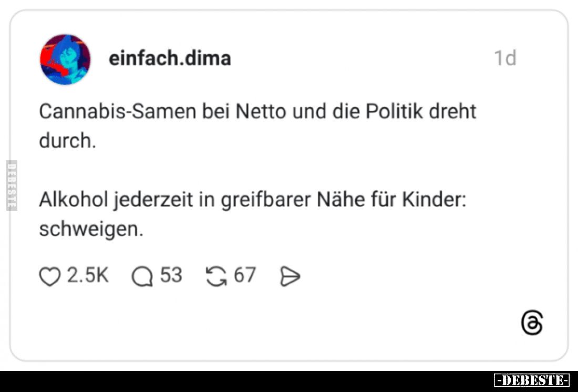This screenshot has width=578, height=392.
Task: Repost using the repost arrows icon
Action: point(216,275)
